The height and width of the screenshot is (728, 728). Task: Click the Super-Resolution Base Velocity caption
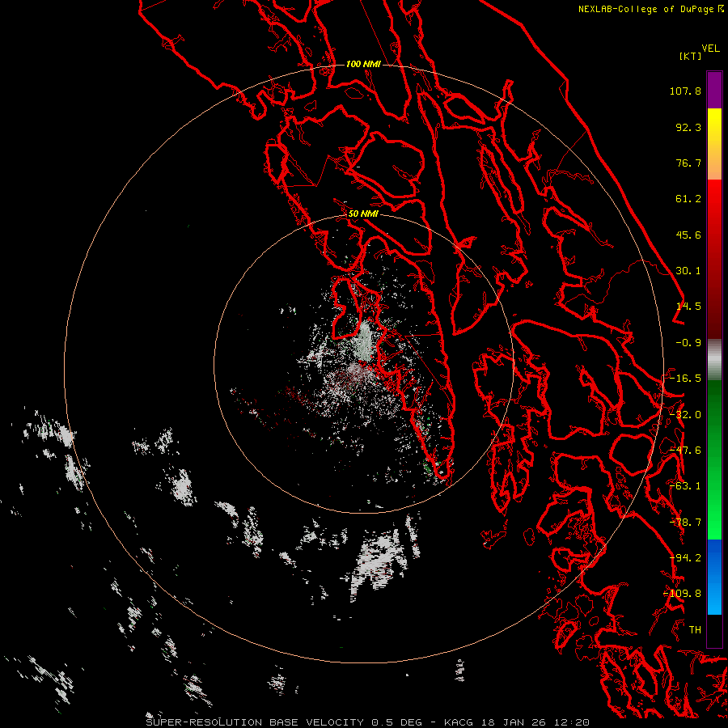(x=368, y=722)
